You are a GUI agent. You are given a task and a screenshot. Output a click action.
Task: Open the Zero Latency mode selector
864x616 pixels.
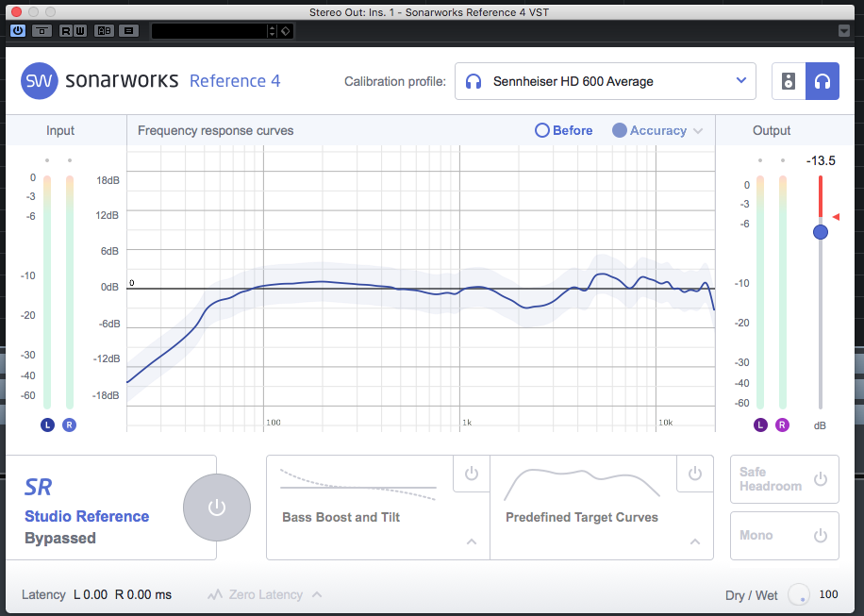(x=264, y=595)
